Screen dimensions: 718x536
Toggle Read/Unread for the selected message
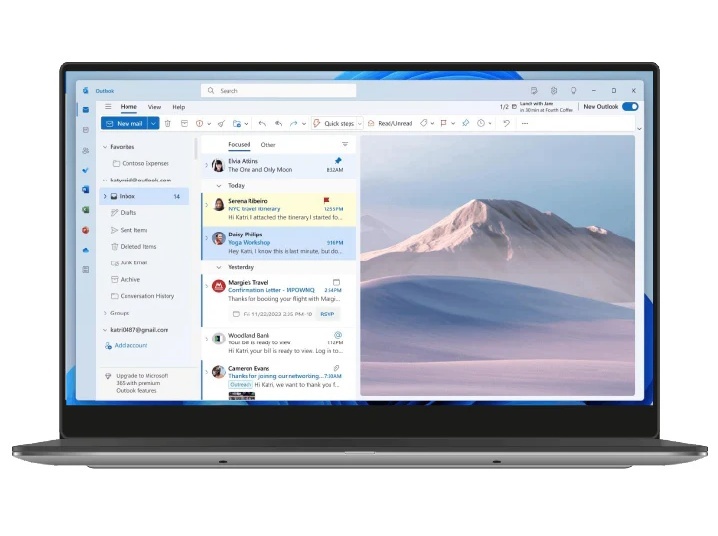389,123
